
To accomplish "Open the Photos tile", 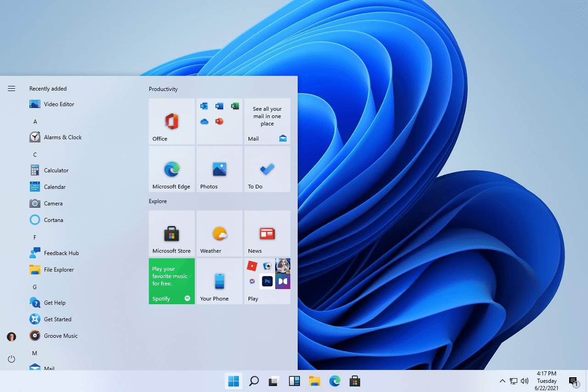I will (219, 169).
